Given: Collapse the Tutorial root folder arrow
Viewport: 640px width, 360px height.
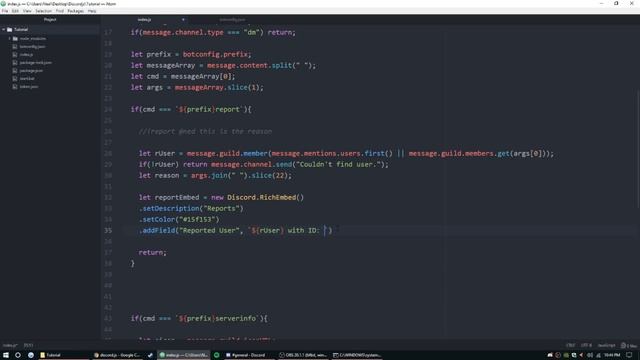Looking at the screenshot, I should pos(4,29).
